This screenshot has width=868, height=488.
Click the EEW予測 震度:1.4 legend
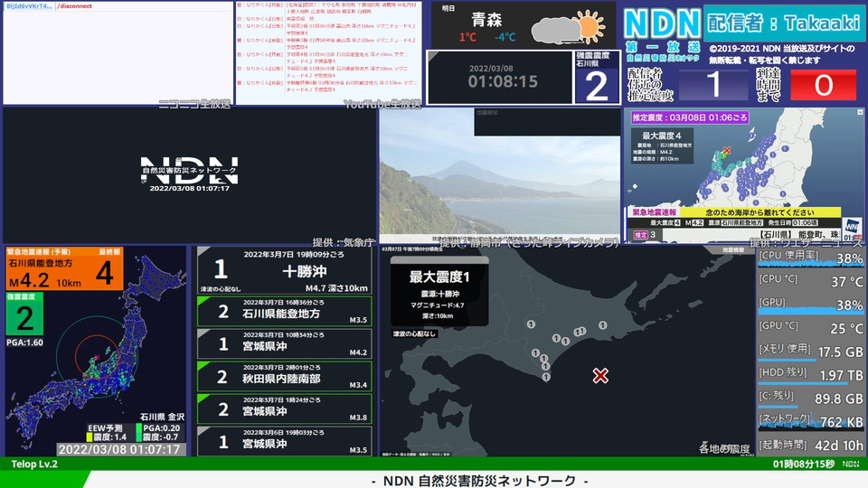coord(108,433)
